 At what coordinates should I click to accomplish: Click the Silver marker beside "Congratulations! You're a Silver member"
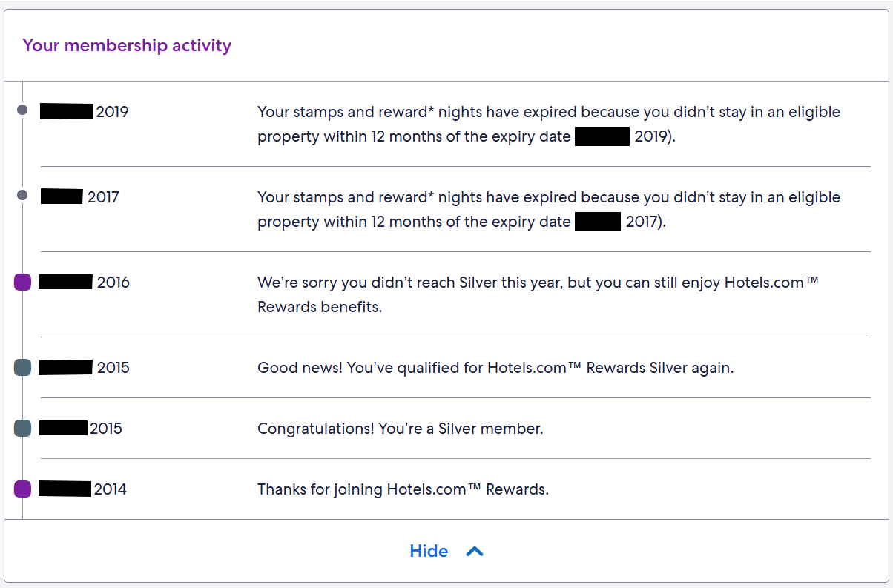pyautogui.click(x=22, y=429)
